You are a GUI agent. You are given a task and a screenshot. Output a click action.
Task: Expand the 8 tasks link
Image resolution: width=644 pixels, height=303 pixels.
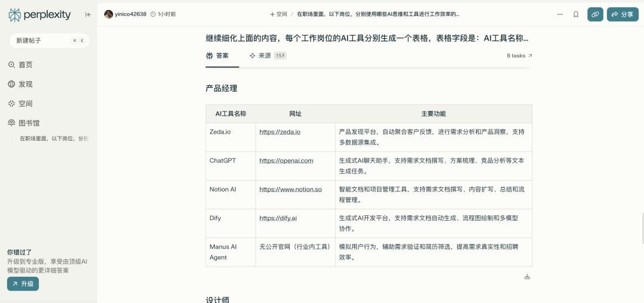click(519, 56)
